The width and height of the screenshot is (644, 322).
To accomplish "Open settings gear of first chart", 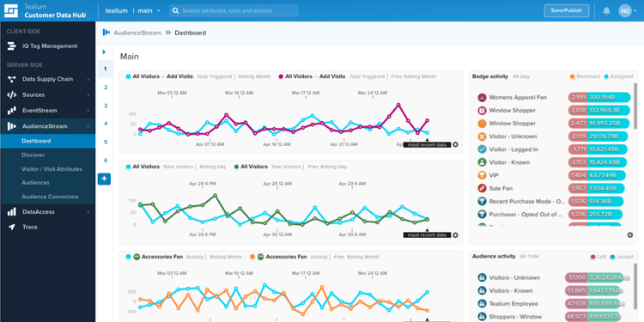I will pyautogui.click(x=455, y=144).
